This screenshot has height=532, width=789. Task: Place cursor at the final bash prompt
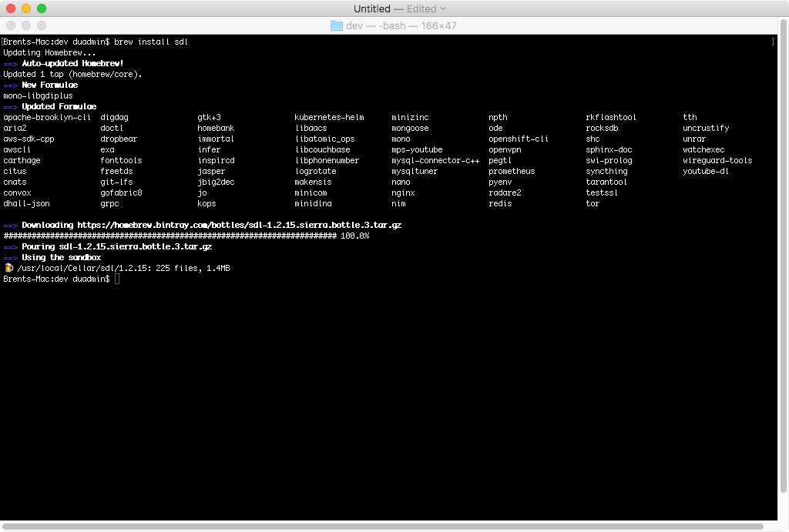(x=117, y=279)
